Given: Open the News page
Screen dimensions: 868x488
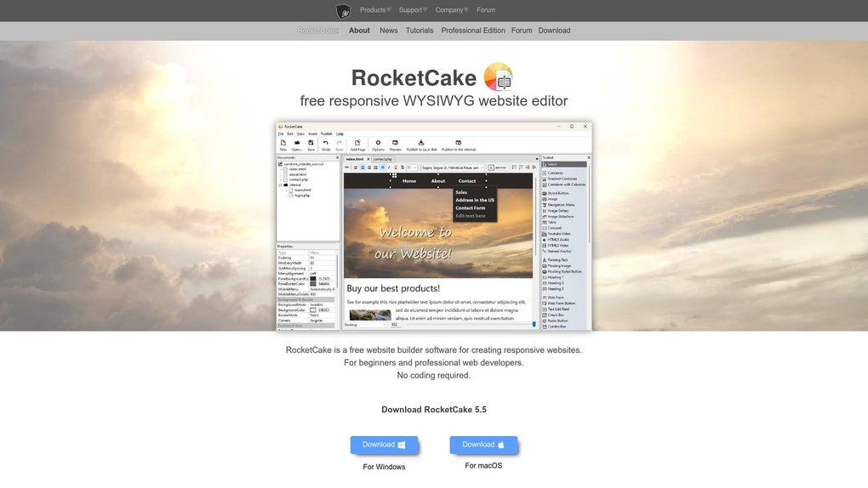Looking at the screenshot, I should pos(389,31).
